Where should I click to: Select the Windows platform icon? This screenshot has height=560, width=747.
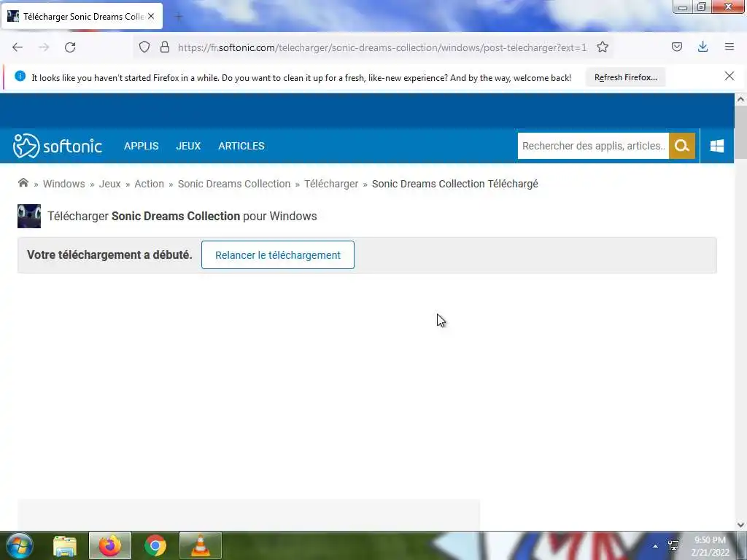[717, 146]
